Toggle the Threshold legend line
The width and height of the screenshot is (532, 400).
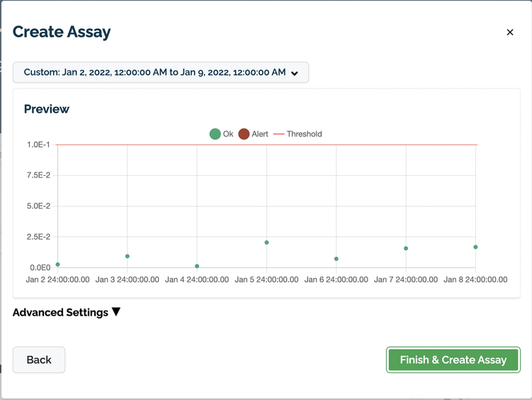(279, 134)
